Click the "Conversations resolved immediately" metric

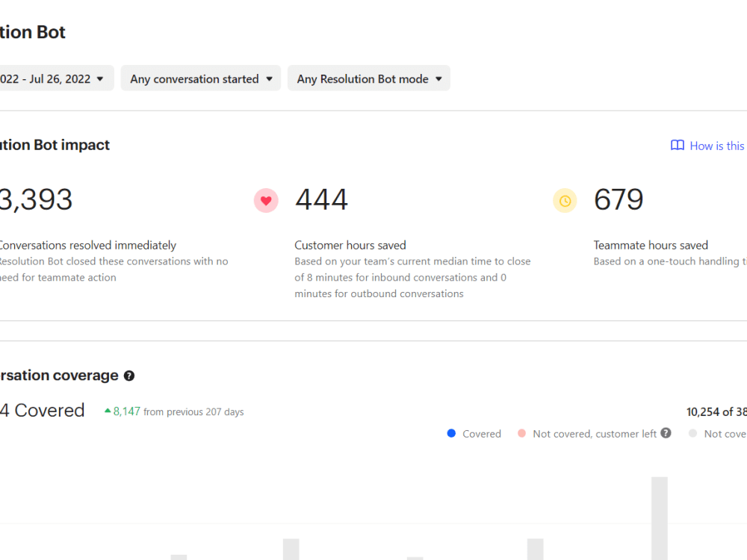(x=87, y=245)
